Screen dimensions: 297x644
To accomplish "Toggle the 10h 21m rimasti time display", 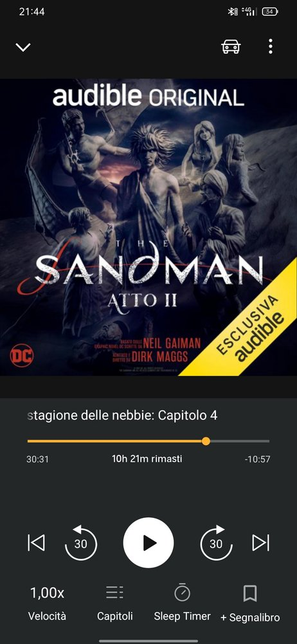I will [x=147, y=459].
